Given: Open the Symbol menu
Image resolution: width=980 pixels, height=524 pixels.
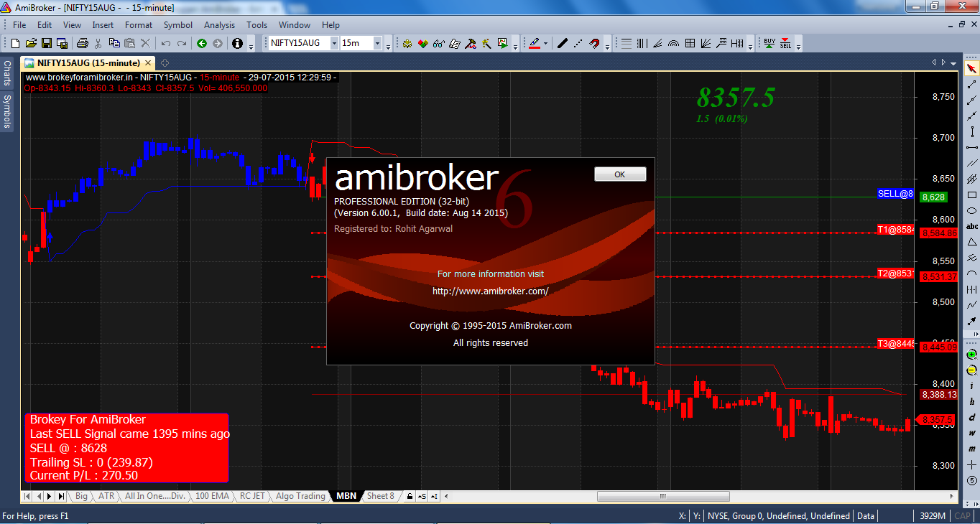Looking at the screenshot, I should click(x=177, y=24).
